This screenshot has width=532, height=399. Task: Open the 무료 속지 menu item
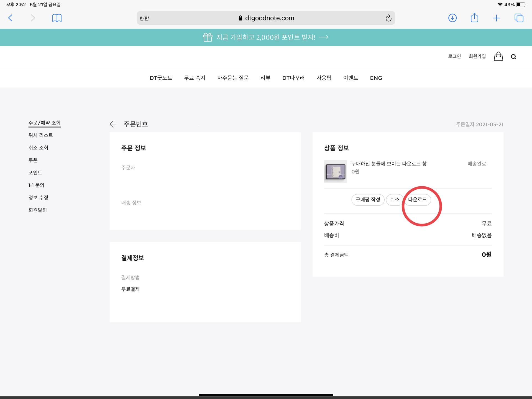(195, 78)
